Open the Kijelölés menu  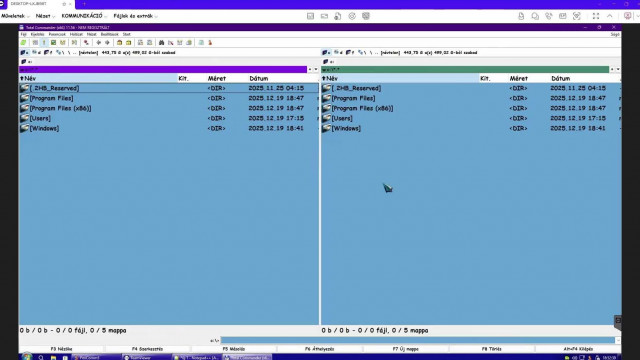coord(38,34)
